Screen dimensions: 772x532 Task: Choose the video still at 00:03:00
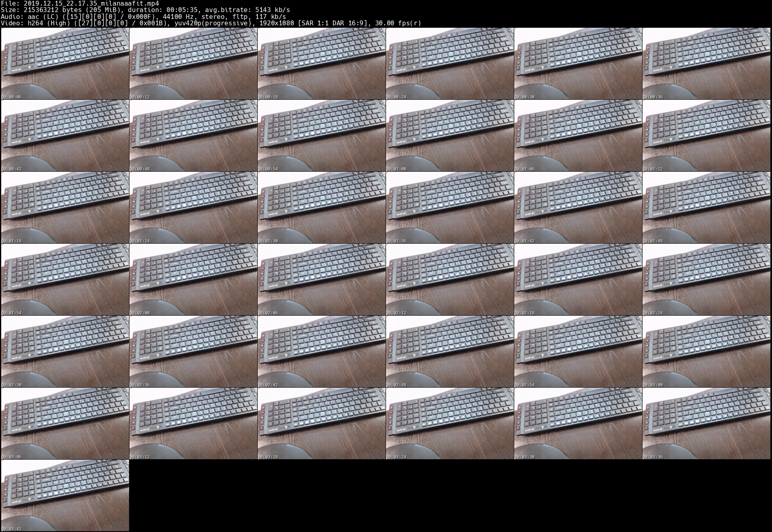[x=706, y=351]
